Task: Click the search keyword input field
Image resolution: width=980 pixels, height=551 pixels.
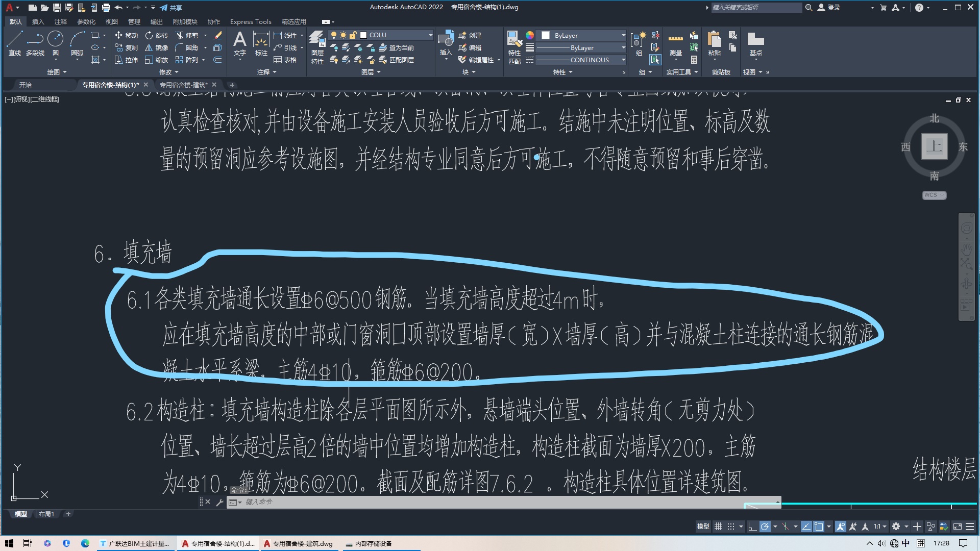Action: point(756,8)
